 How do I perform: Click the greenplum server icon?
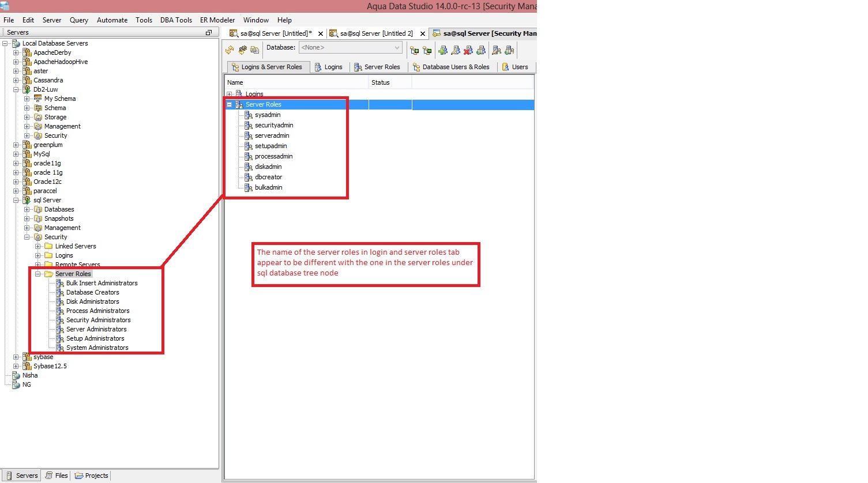[x=27, y=145]
